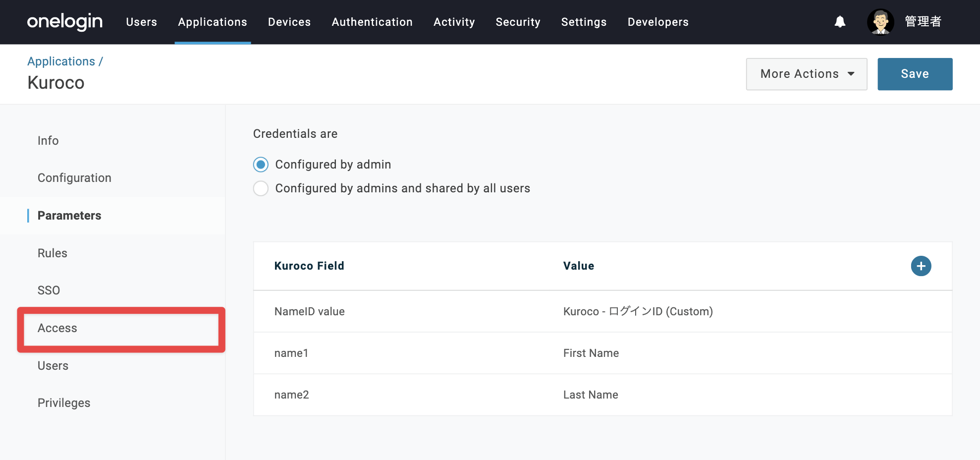Switch to the Rules sidebar tab
This screenshot has width=980, height=460.
tap(53, 253)
